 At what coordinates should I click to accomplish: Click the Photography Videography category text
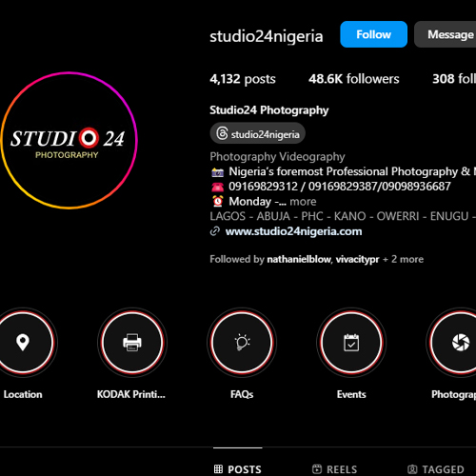pyautogui.click(x=277, y=156)
